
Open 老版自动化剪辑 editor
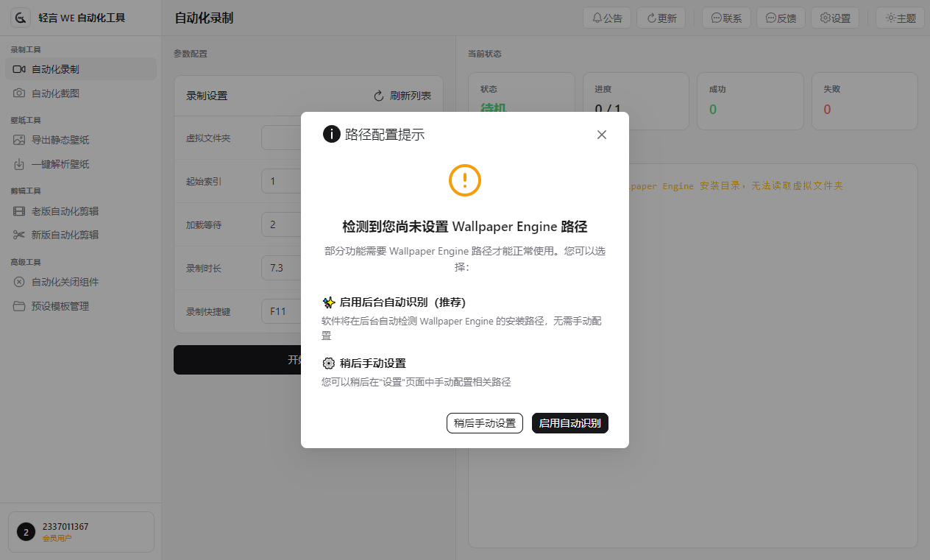pyautogui.click(x=64, y=212)
